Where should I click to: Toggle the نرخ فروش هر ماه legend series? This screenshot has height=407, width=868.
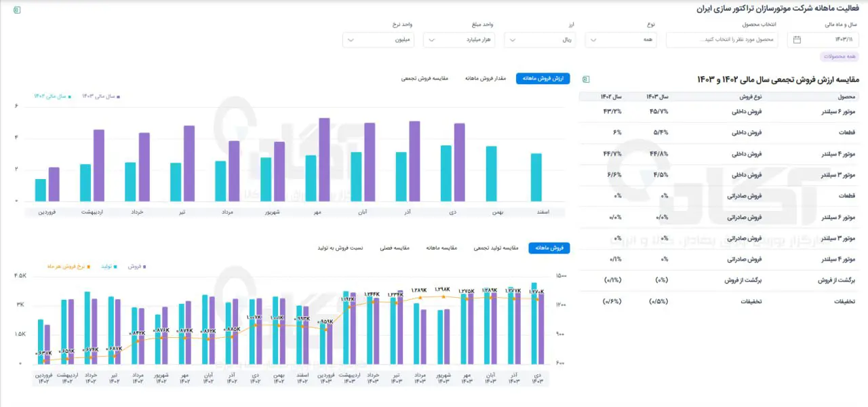coord(68,267)
